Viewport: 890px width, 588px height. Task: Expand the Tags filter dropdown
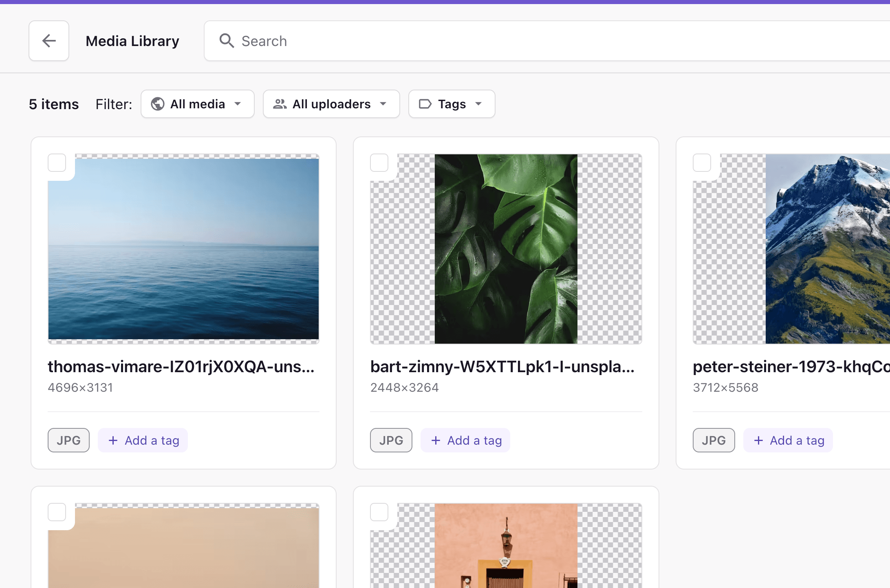[451, 104]
